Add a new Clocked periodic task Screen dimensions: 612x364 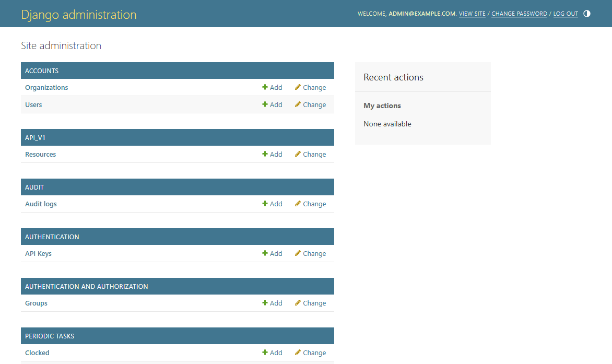272,353
